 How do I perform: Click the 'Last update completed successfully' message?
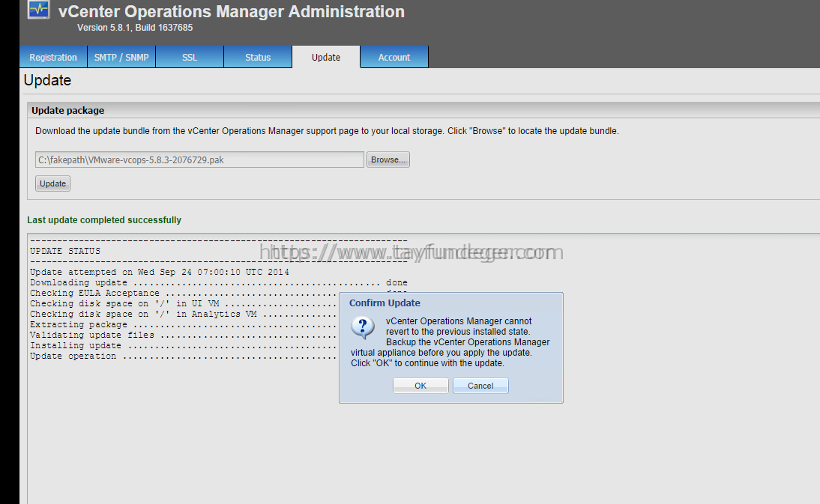click(x=104, y=220)
